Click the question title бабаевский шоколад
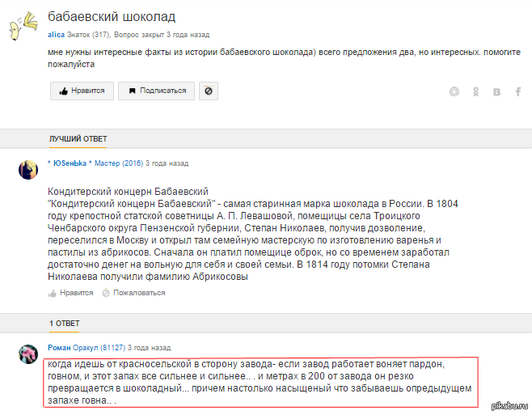This screenshot has width=532, height=415. click(112, 16)
